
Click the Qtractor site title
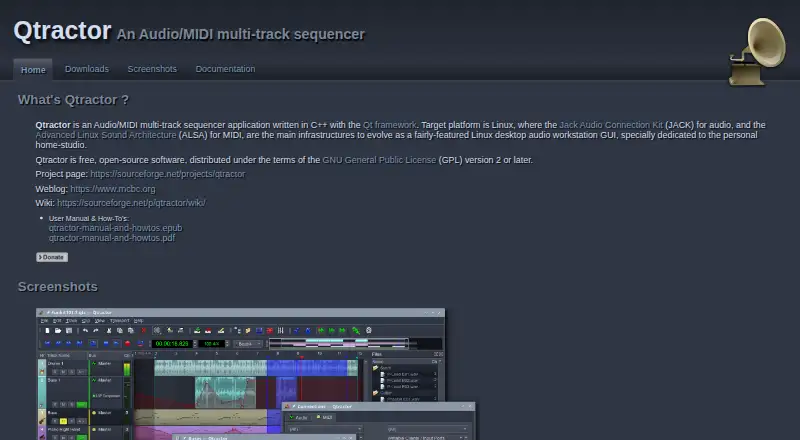pyautogui.click(x=62, y=31)
